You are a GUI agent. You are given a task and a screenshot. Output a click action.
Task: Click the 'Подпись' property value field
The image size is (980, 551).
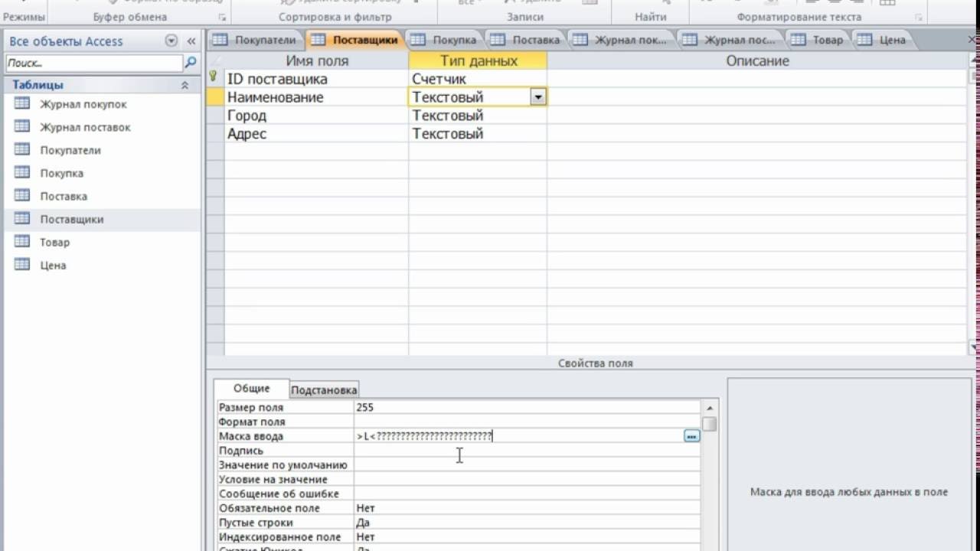[527, 451]
